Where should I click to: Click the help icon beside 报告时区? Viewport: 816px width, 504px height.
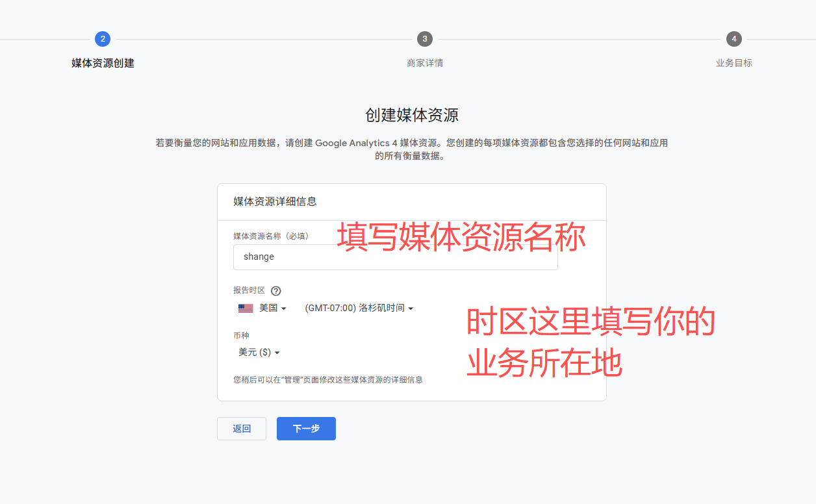point(275,291)
